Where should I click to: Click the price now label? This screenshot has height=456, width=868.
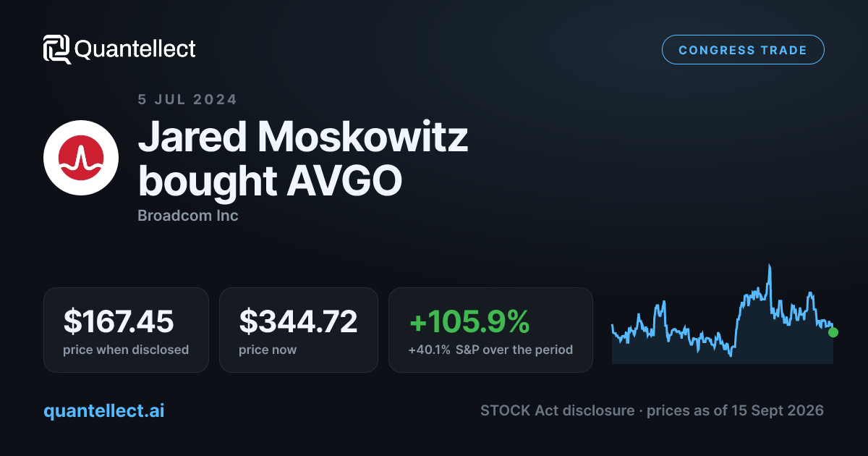pos(268,350)
